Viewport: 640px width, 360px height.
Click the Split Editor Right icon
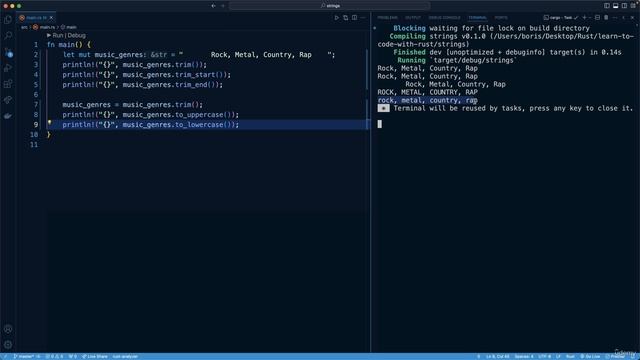click(x=354, y=18)
